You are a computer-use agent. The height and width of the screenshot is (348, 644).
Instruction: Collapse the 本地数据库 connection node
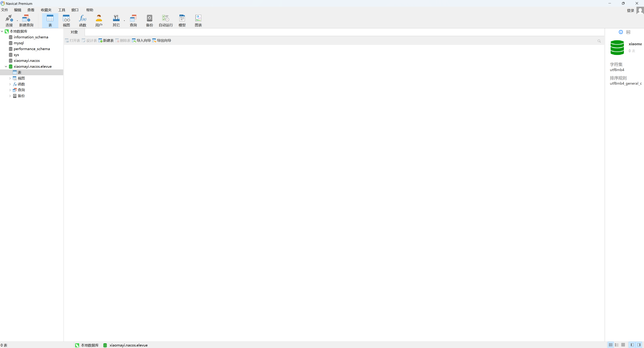(x=2, y=31)
